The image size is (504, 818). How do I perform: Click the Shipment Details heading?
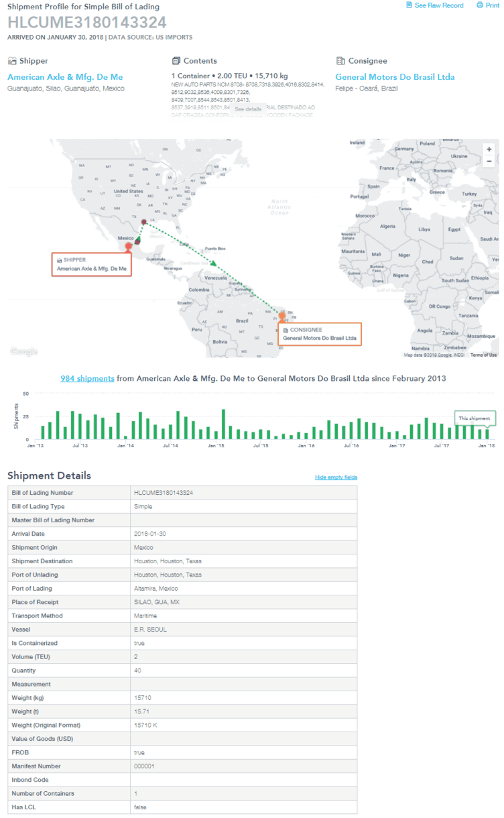click(x=49, y=475)
